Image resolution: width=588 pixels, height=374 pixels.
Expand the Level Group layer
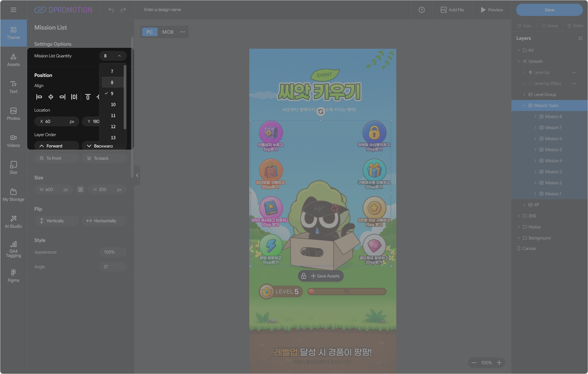tap(524, 94)
